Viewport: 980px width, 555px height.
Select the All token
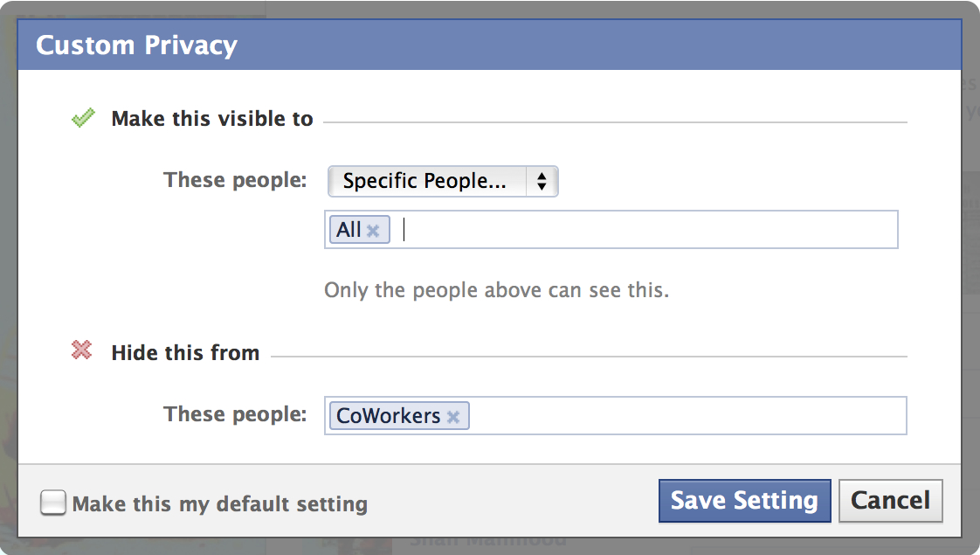pyautogui.click(x=349, y=230)
